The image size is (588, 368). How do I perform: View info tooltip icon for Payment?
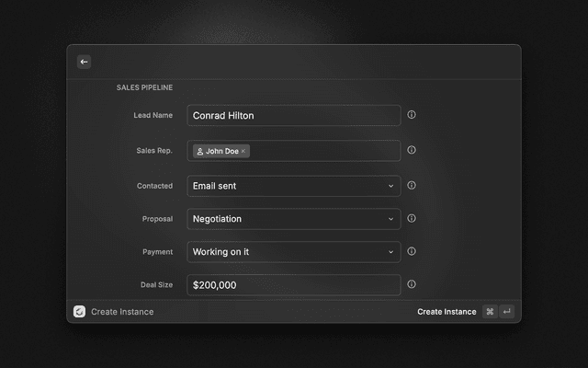coord(412,251)
